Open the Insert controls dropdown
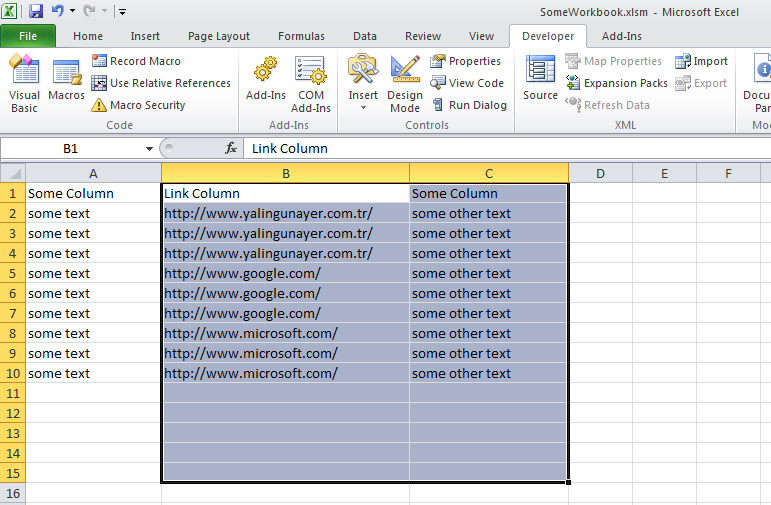771x505 pixels. pyautogui.click(x=363, y=83)
